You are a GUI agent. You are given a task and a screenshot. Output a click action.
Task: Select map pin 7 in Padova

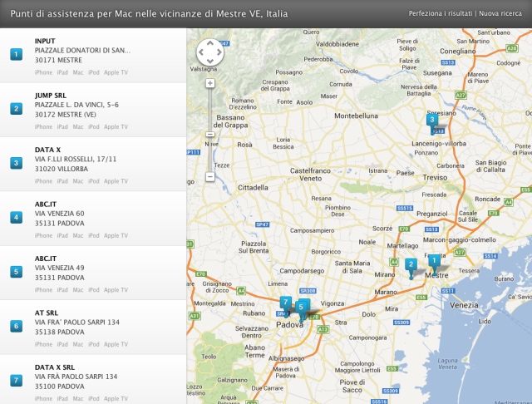click(286, 304)
